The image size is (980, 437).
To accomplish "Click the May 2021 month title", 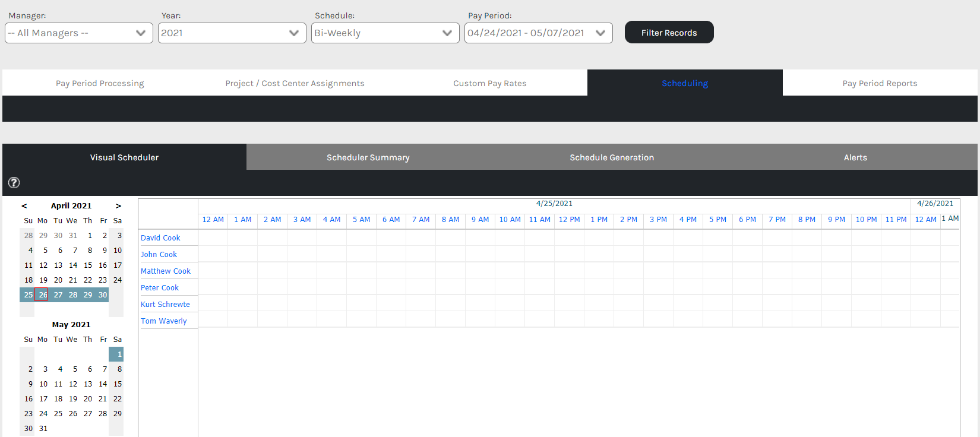I will 71,325.
